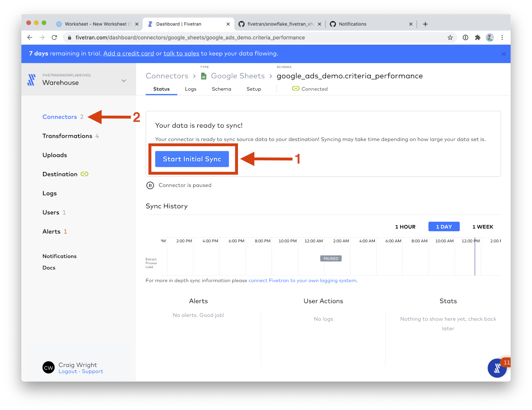This screenshot has height=410, width=532.
Task: Select the 1 HOUR time range
Action: pos(405,227)
